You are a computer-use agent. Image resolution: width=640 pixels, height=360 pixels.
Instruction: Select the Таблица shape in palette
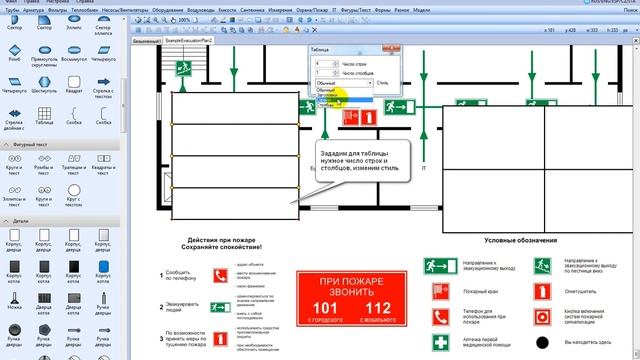[44, 116]
